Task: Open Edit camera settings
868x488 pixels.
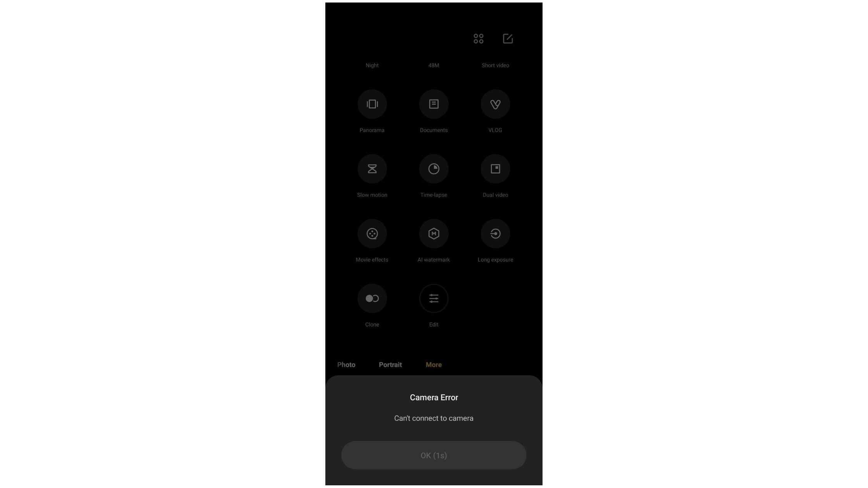Action: pyautogui.click(x=433, y=299)
